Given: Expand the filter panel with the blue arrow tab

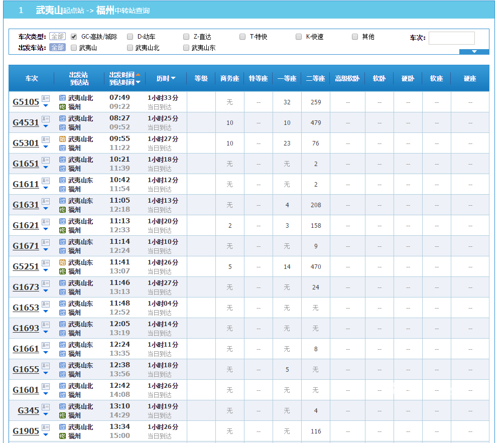Looking at the screenshot, I should tap(474, 52).
